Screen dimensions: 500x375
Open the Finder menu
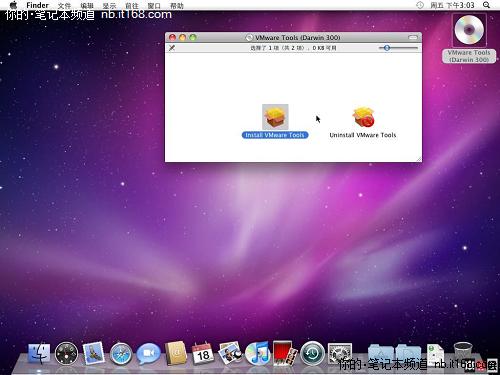(37, 5)
